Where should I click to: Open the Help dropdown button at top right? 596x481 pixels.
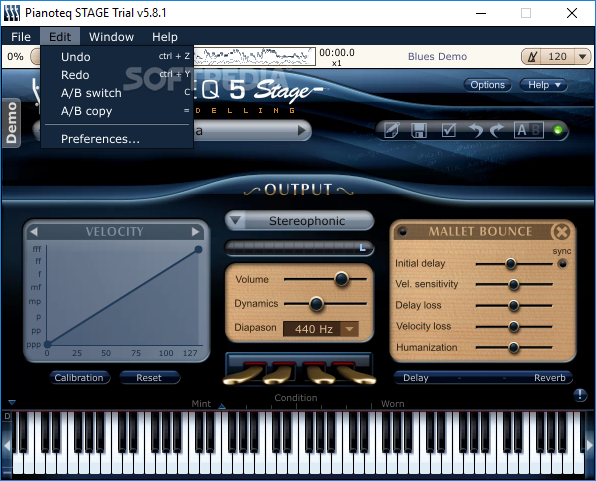coord(544,85)
